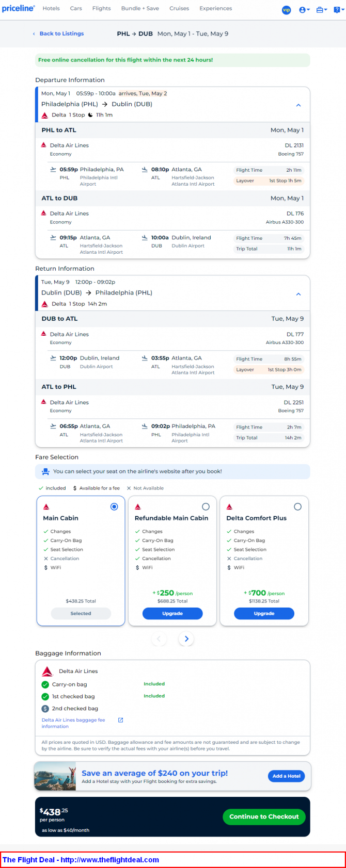
Task: Open the My Trips briefcase menu
Action: pos(321,10)
